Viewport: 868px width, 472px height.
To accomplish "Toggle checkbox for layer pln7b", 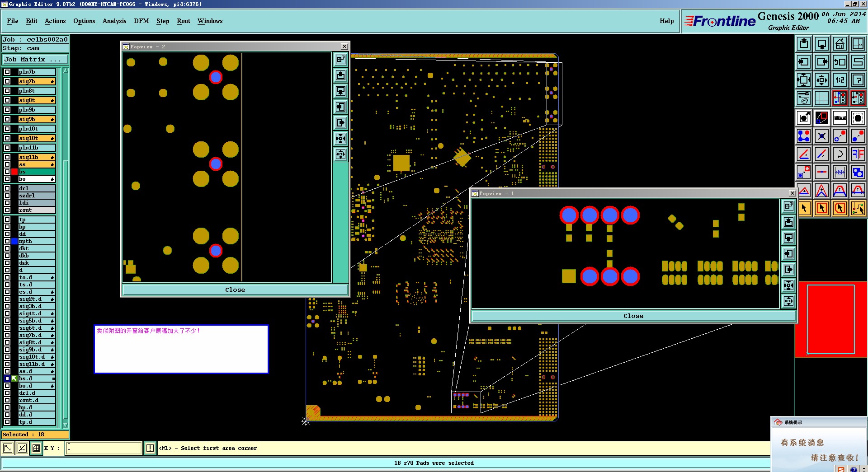I will pos(7,72).
